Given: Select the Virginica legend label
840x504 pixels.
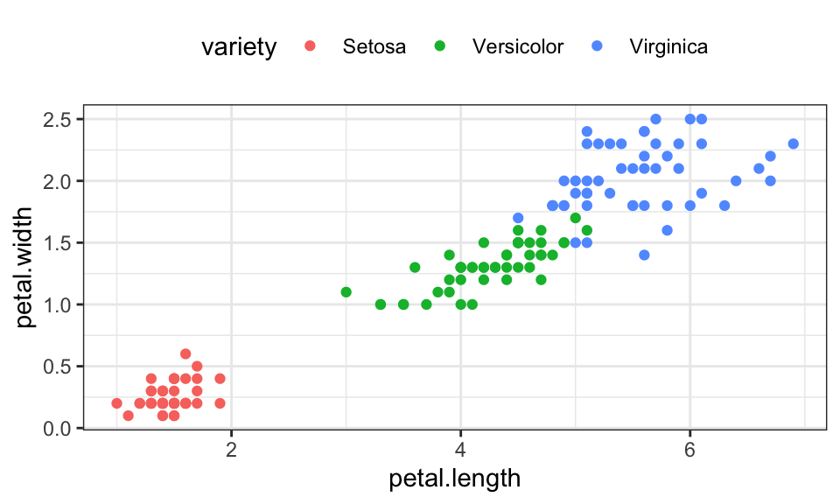Looking at the screenshot, I should tap(668, 46).
